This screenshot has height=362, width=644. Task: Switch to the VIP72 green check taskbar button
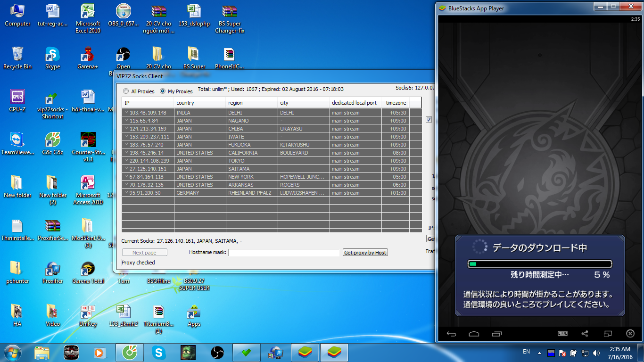click(x=246, y=352)
